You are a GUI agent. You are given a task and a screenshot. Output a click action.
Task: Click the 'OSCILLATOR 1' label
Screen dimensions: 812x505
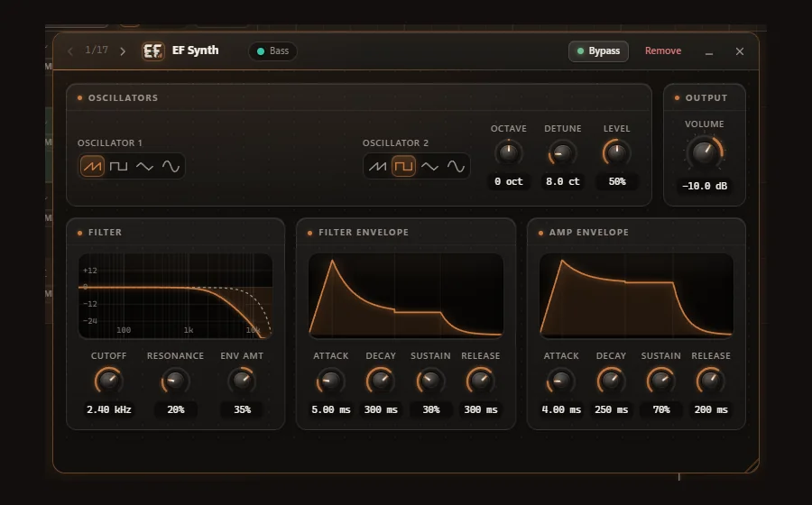coord(110,142)
